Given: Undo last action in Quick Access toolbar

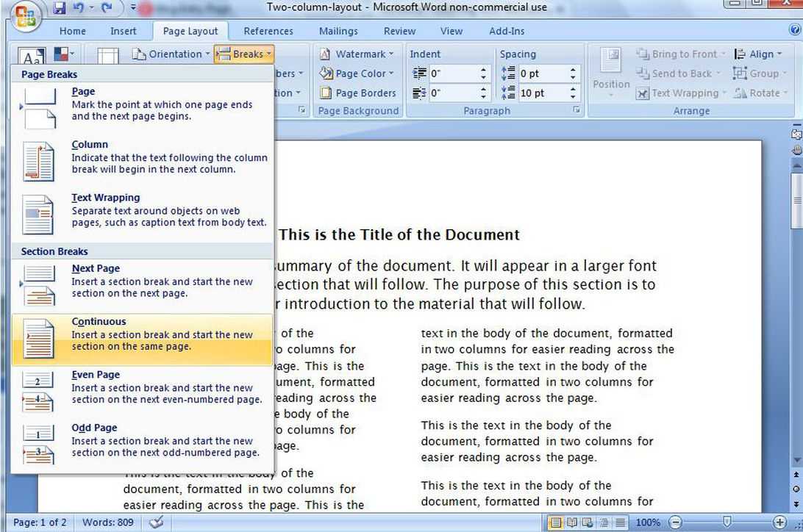Looking at the screenshot, I should point(79,7).
